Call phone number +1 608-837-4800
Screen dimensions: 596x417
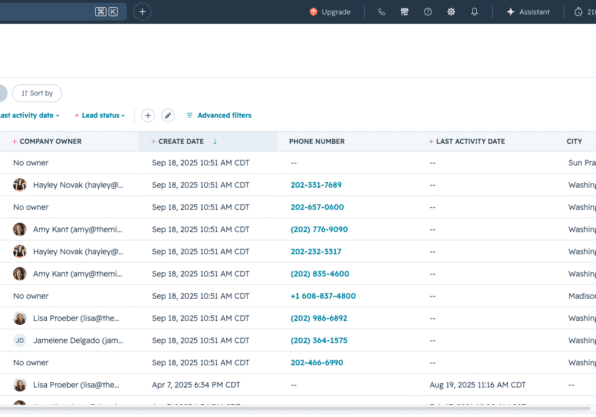pyautogui.click(x=323, y=296)
